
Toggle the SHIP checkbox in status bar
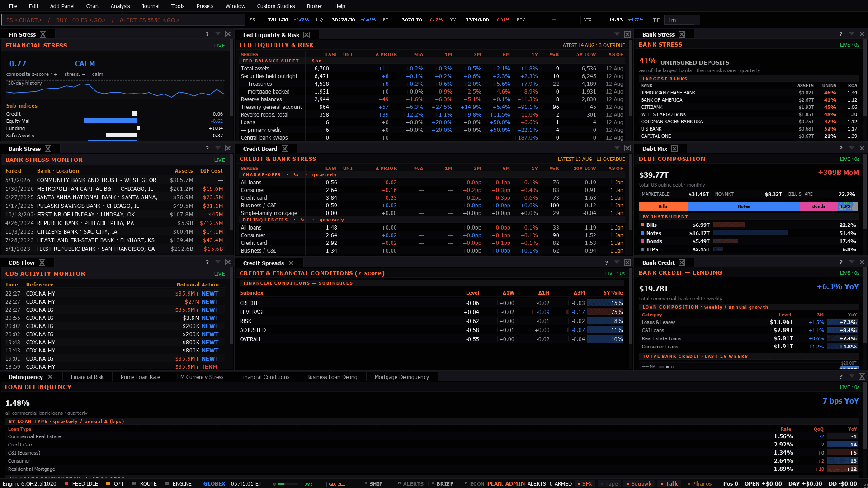373,483
